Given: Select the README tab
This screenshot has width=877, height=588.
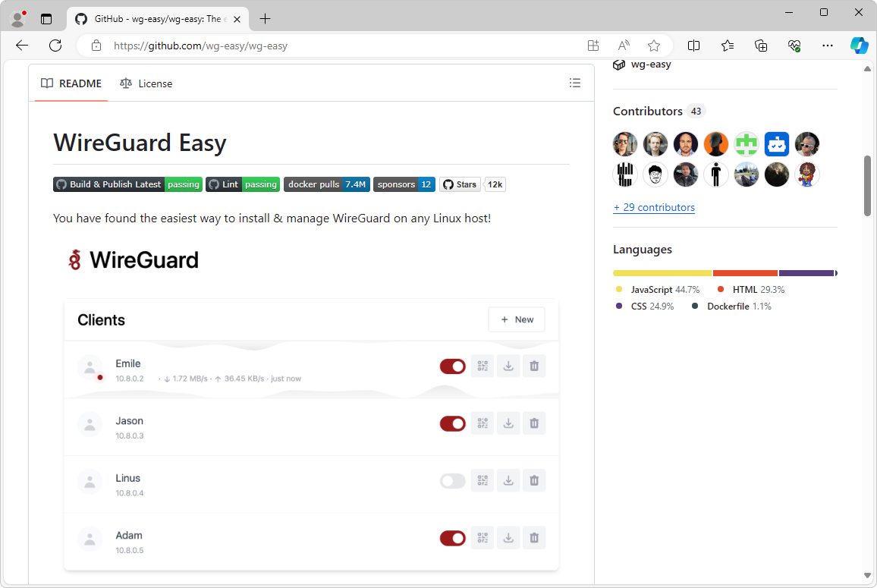Looking at the screenshot, I should [x=71, y=83].
